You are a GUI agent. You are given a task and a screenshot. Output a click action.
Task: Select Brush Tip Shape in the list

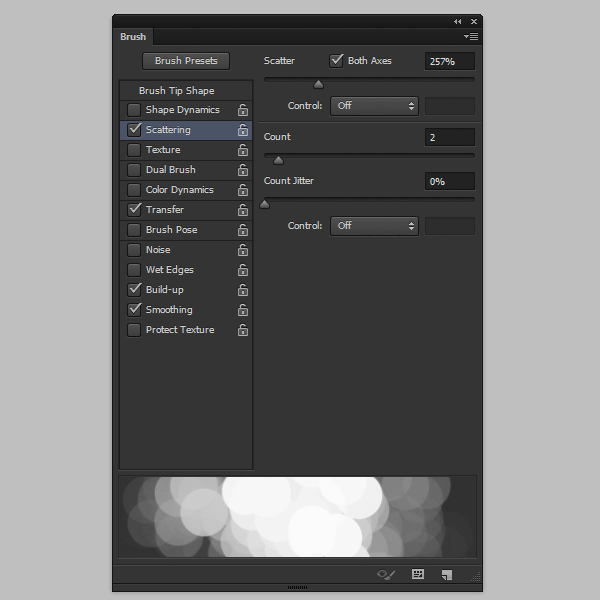tap(176, 91)
